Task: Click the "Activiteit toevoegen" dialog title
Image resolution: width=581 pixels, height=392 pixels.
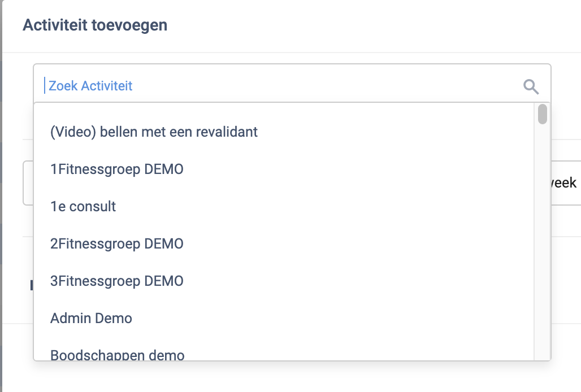Action: click(94, 25)
